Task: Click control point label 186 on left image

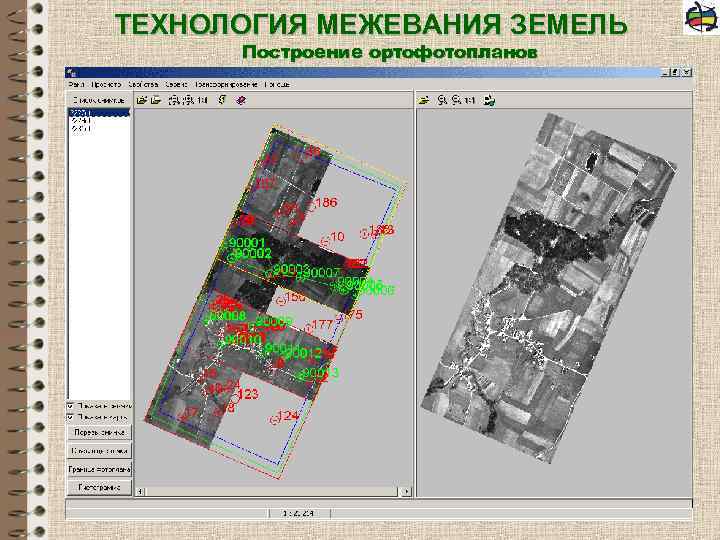Action: [326, 202]
